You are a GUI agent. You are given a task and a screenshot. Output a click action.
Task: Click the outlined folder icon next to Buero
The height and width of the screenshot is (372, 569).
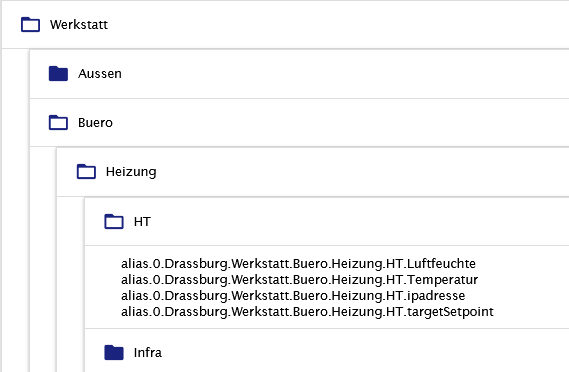pos(58,123)
